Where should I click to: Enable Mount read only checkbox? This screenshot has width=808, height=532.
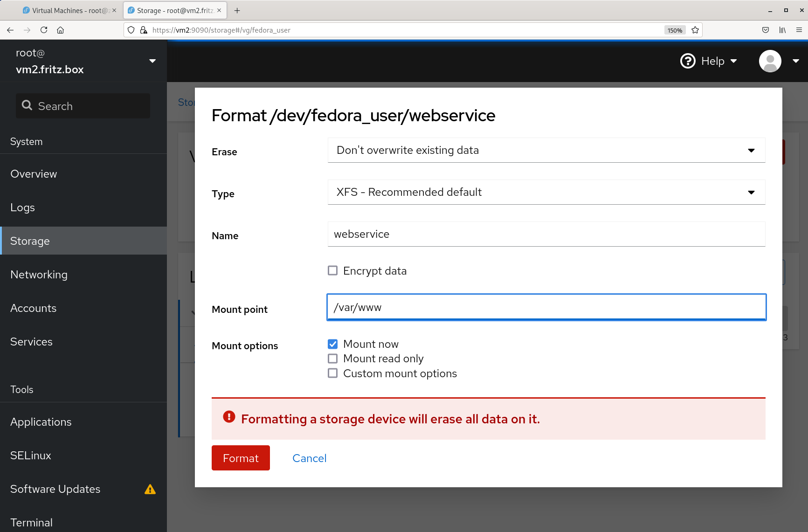(x=332, y=359)
